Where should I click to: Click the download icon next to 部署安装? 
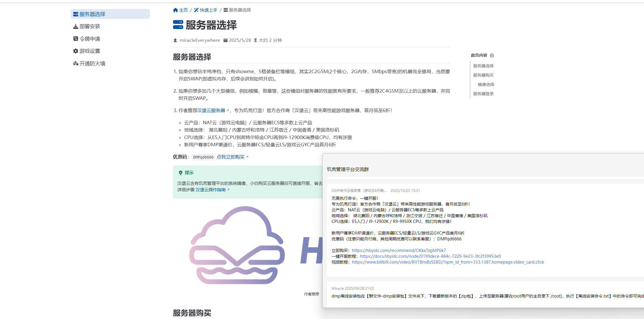[75, 26]
